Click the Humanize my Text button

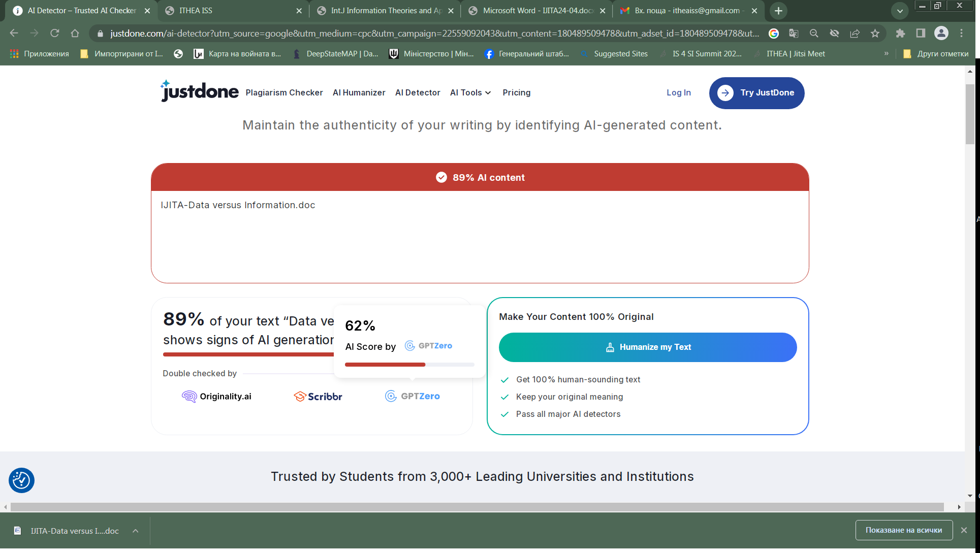pyautogui.click(x=647, y=347)
